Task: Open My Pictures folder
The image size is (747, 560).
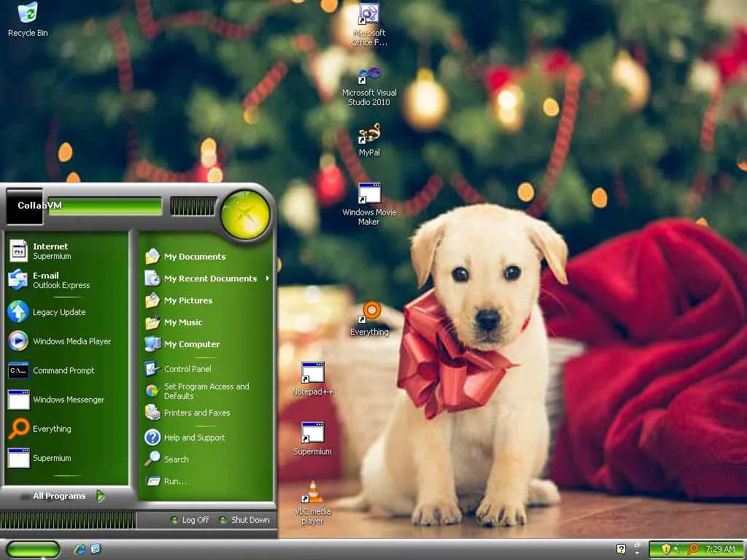Action: [x=206, y=300]
